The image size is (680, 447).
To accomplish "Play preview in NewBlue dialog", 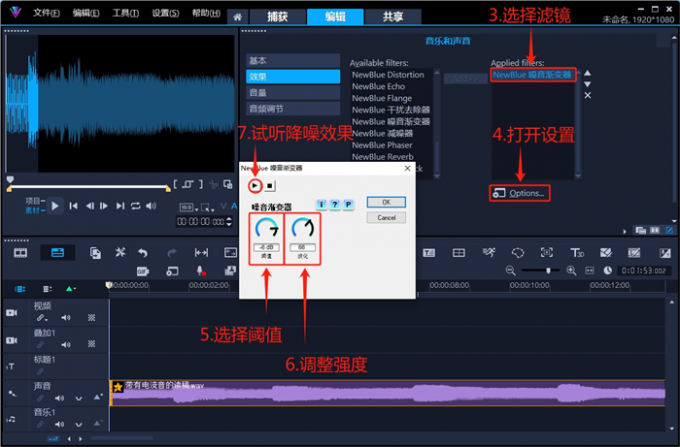I will click(255, 186).
